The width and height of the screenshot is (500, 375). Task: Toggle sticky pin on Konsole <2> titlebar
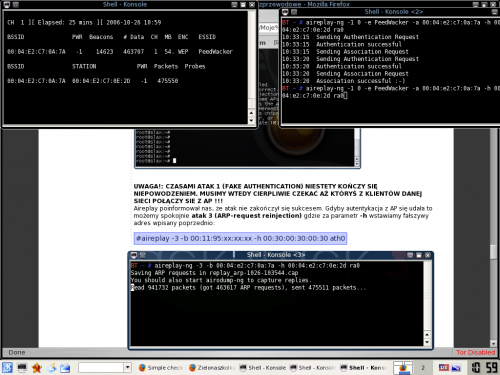click(x=294, y=12)
